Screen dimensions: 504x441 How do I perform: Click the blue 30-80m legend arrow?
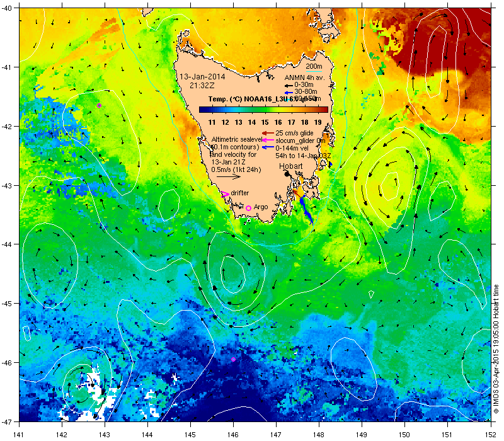(x=289, y=93)
